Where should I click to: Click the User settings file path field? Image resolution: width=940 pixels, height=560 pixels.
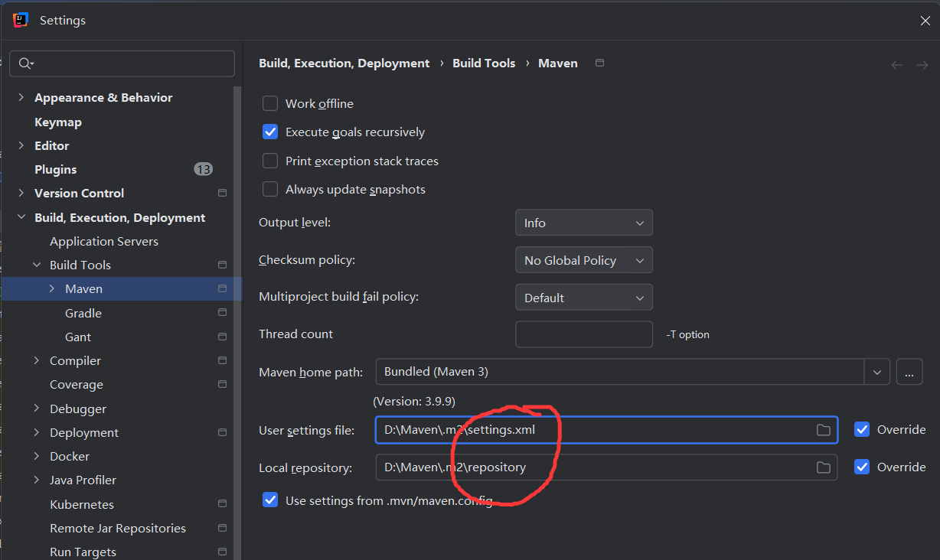coord(606,430)
